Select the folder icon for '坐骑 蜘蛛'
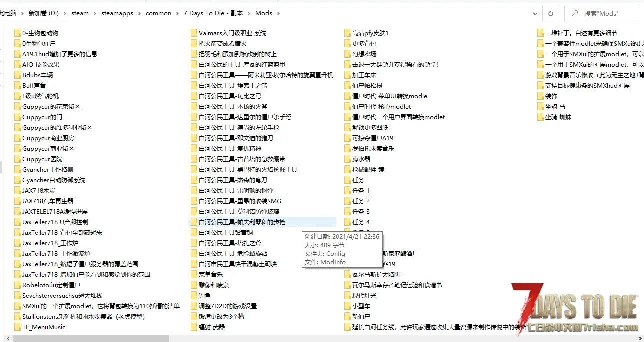 pyautogui.click(x=541, y=117)
